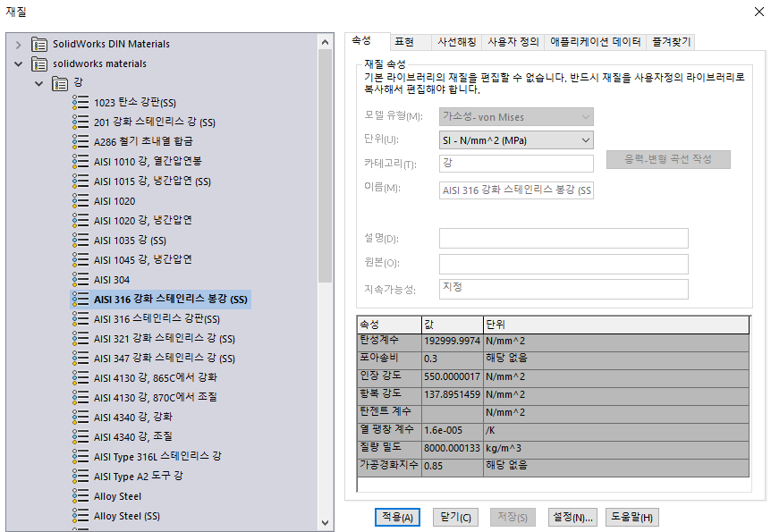Viewport: 771px width, 532px height.
Task: Click the 질량 밀도 value 8000.000133
Action: tap(452, 448)
